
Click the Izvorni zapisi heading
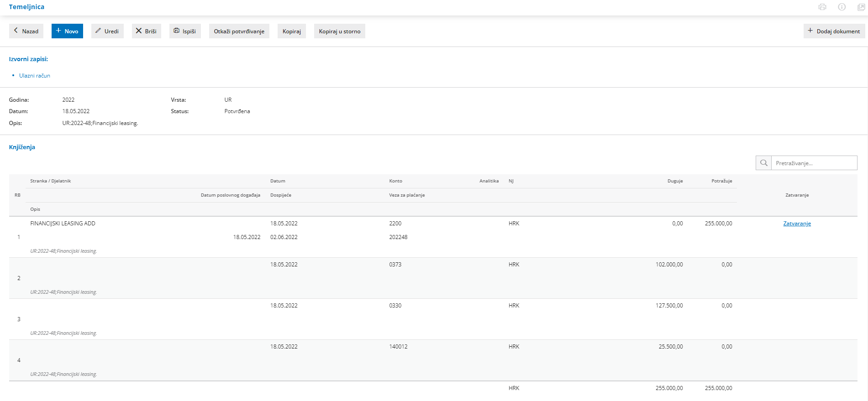28,59
